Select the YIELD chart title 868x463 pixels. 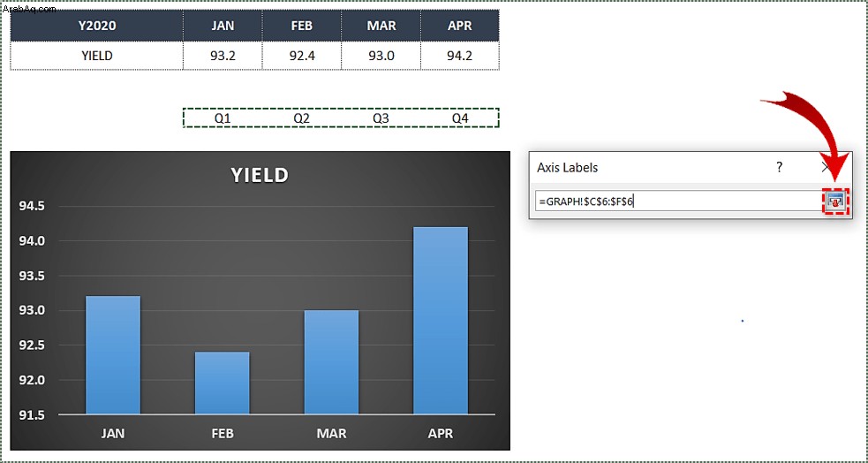point(260,176)
